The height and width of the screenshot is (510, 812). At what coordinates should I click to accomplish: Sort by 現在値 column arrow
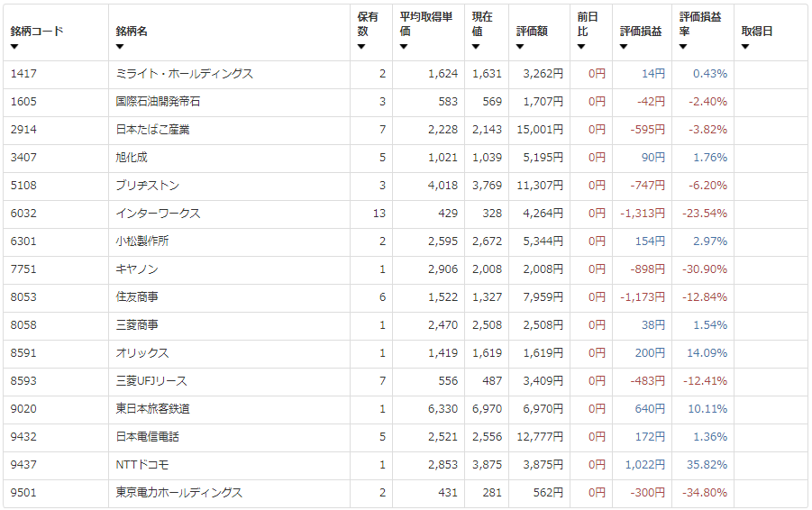476,47
